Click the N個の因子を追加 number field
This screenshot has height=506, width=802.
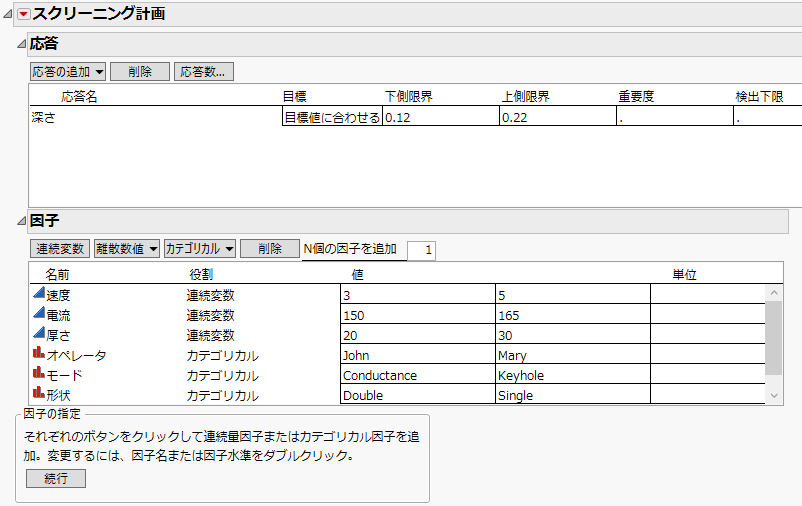421,250
